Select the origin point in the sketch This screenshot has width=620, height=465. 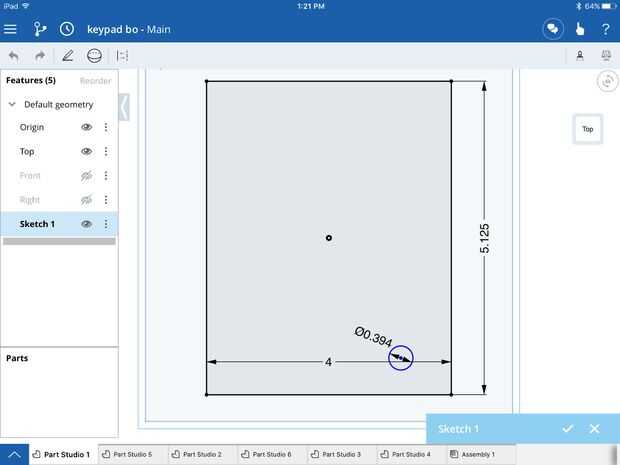pyautogui.click(x=329, y=238)
